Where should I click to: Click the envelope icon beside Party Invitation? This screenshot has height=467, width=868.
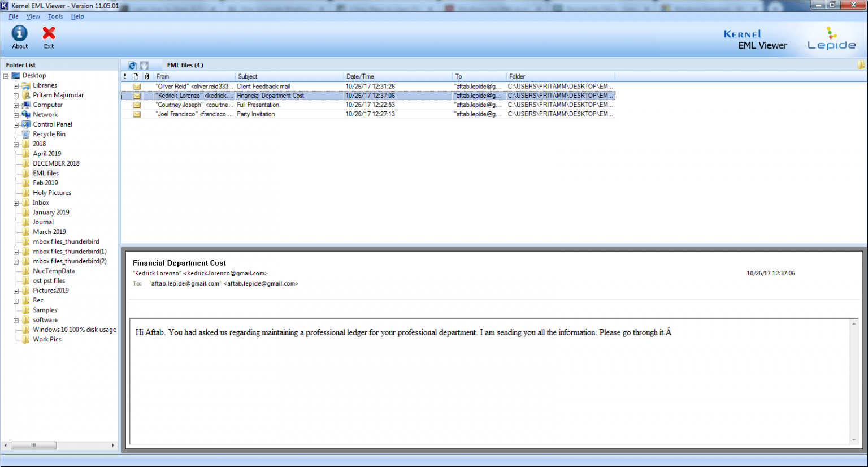136,114
